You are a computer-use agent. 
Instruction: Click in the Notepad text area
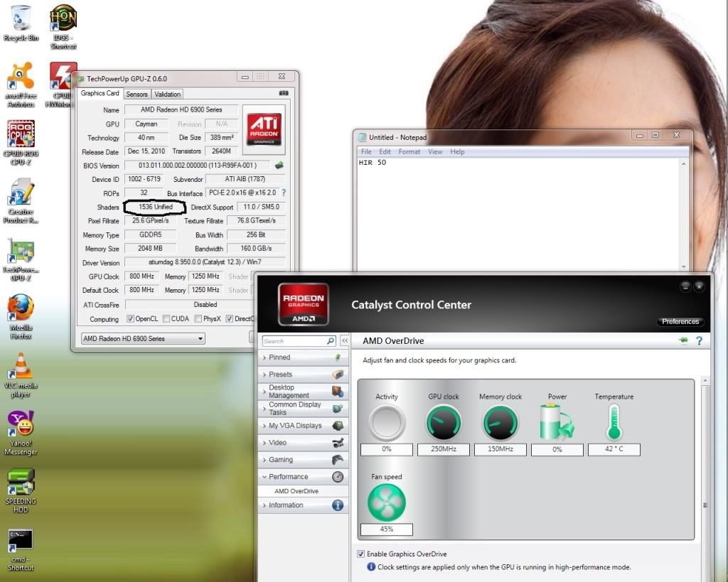[x=518, y=213]
